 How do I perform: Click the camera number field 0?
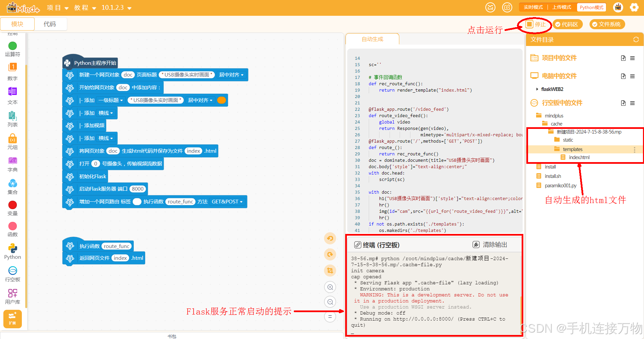tap(96, 164)
